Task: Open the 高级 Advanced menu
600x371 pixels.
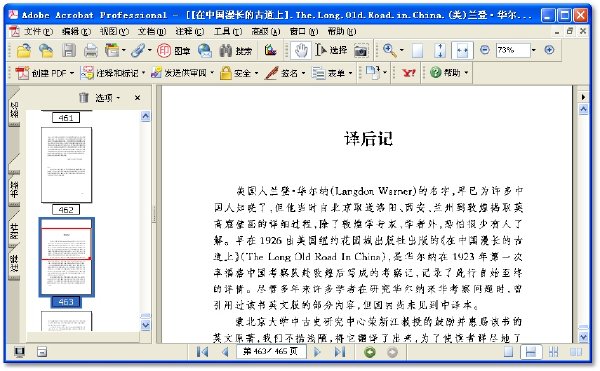Action: click(x=266, y=31)
